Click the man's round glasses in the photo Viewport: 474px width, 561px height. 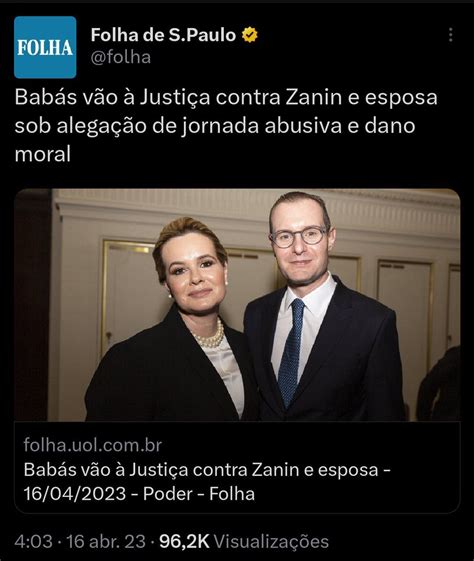pyautogui.click(x=299, y=236)
